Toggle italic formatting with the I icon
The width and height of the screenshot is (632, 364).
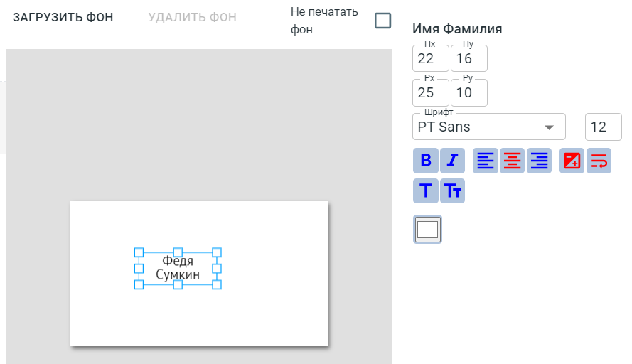tap(452, 161)
